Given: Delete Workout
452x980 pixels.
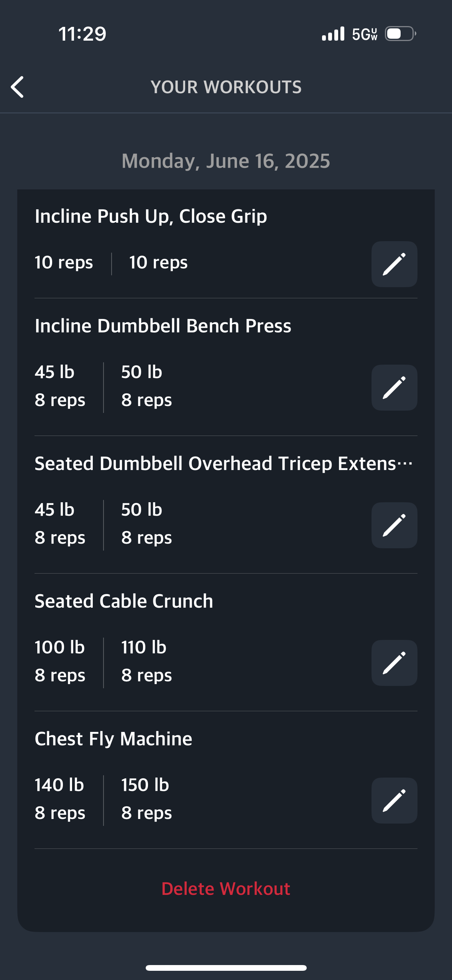Looking at the screenshot, I should pyautogui.click(x=226, y=888).
